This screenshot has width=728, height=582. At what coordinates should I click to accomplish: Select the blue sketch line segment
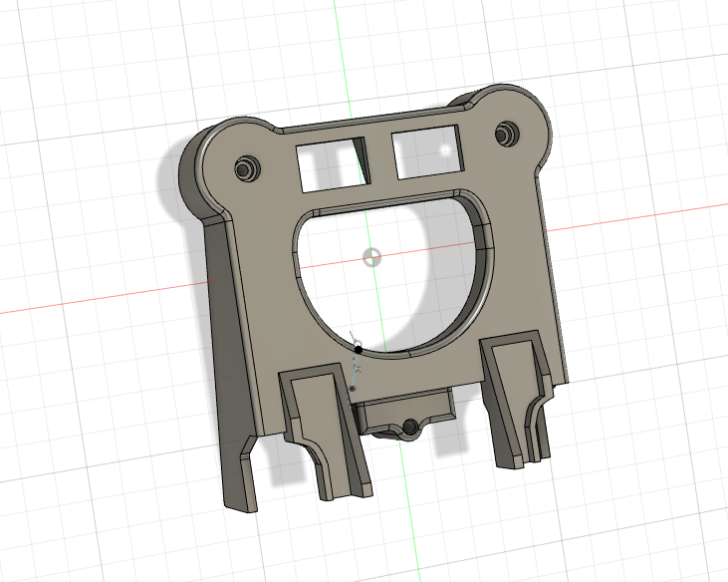tap(356, 370)
